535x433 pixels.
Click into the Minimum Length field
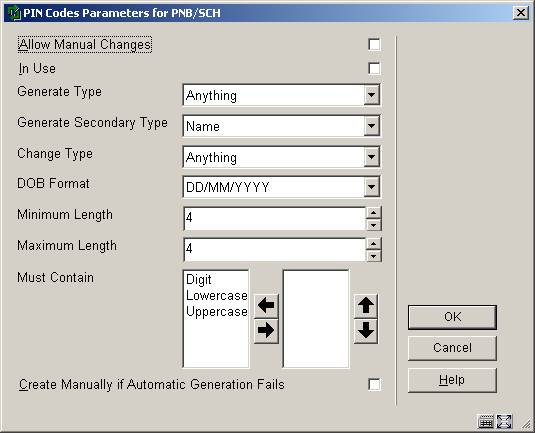coord(275,218)
